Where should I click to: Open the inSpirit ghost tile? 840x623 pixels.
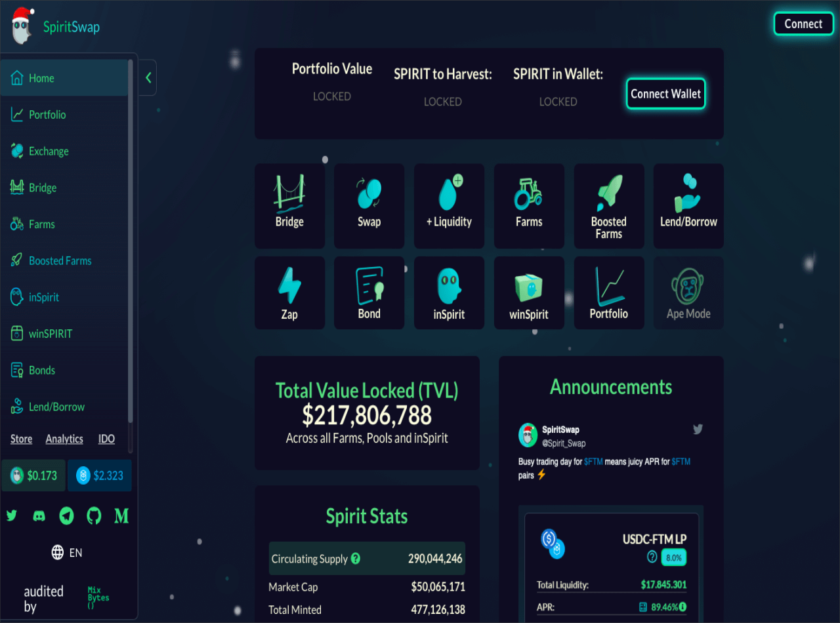coord(449,292)
